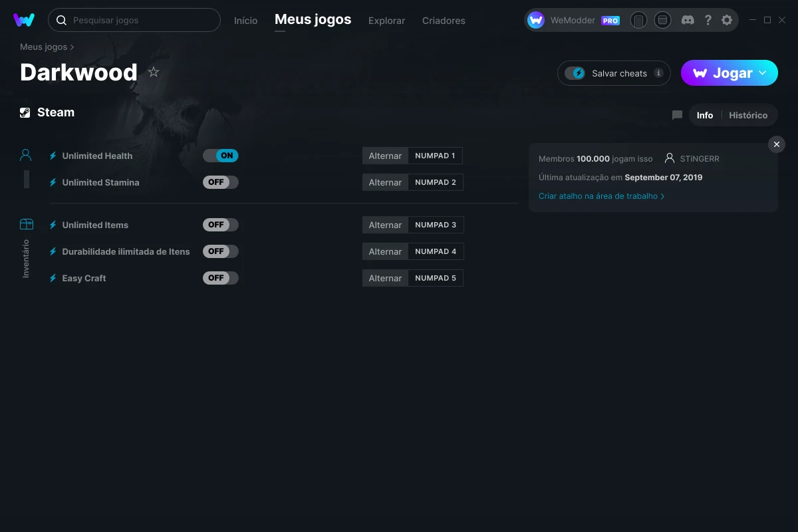Image resolution: width=798 pixels, height=532 pixels.
Task: Click the Darkwood game title
Action: coord(78,72)
